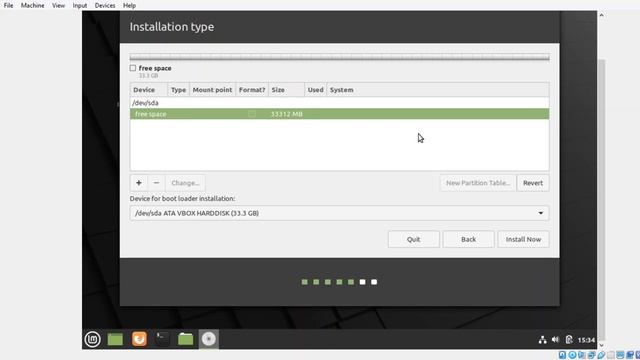Click New Partition Table... button

click(x=478, y=183)
